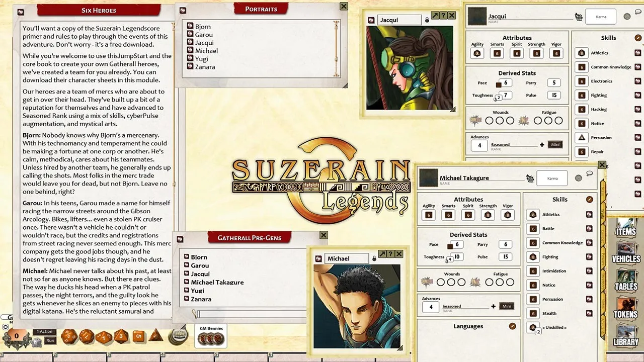Pick up the d20 die in the dice tray
This screenshot has height=362, width=644.
69,335
